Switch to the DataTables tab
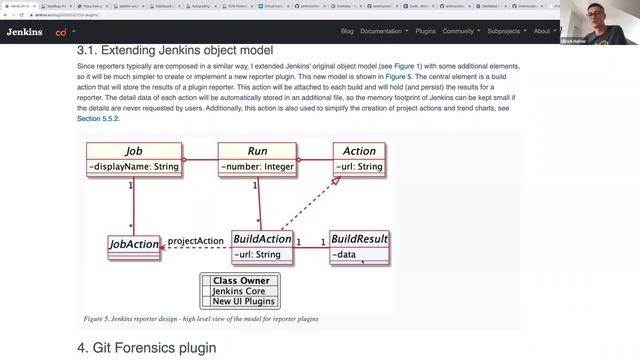The width and height of the screenshot is (640, 360). 490,6
